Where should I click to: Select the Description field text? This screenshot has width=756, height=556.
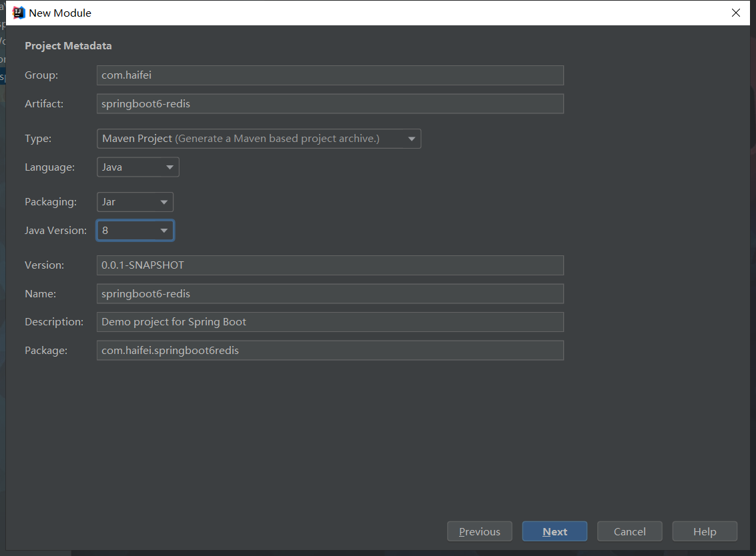coord(330,321)
